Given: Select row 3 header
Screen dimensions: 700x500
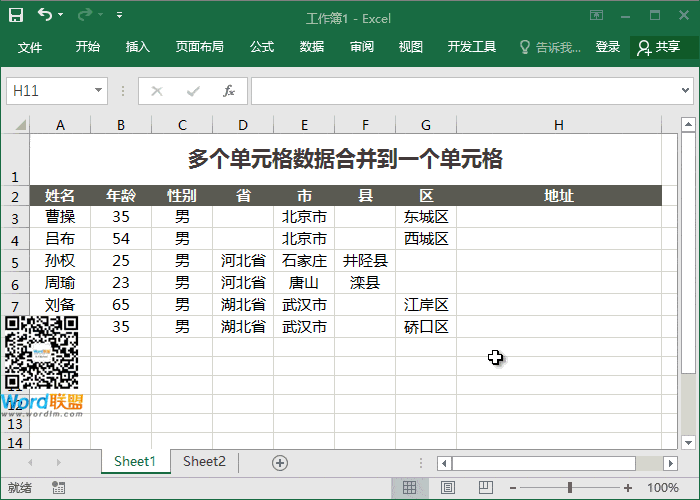Looking at the screenshot, I should pyautogui.click(x=15, y=218).
